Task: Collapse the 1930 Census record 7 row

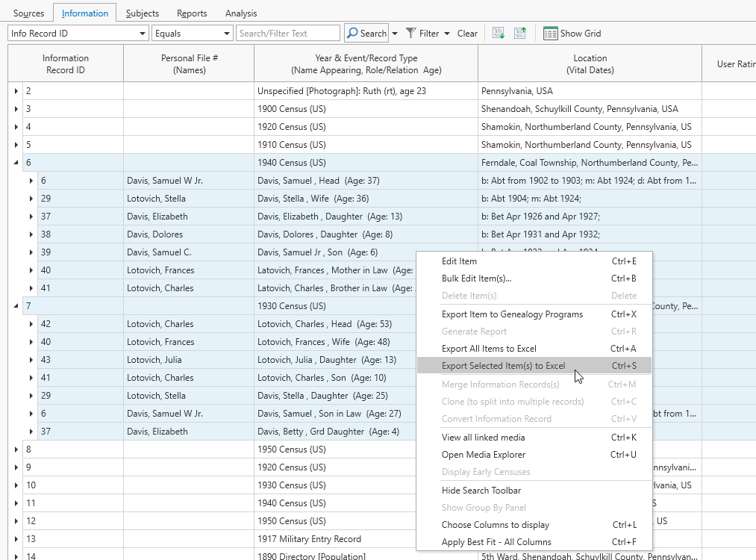Action: tap(16, 306)
